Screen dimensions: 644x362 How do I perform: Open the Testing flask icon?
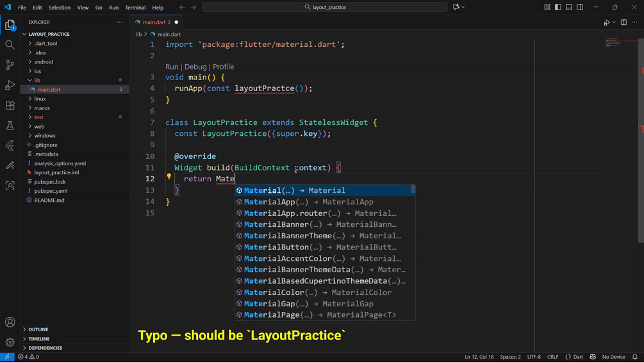[x=10, y=125]
